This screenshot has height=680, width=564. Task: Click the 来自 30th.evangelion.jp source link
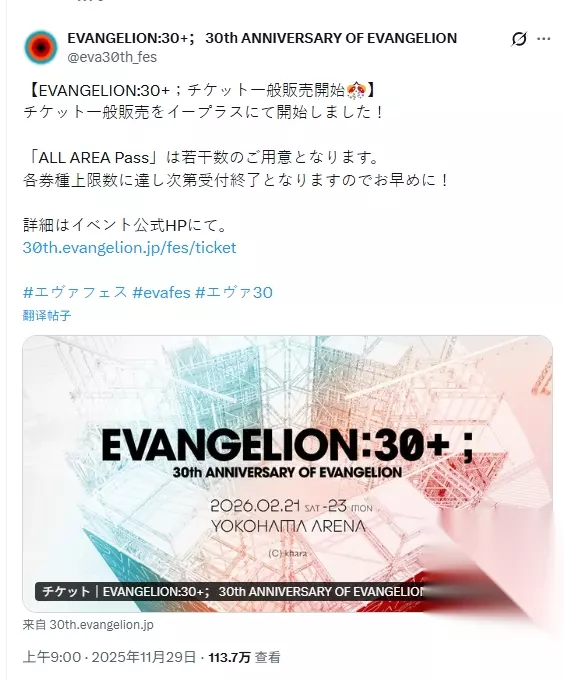coord(88,625)
